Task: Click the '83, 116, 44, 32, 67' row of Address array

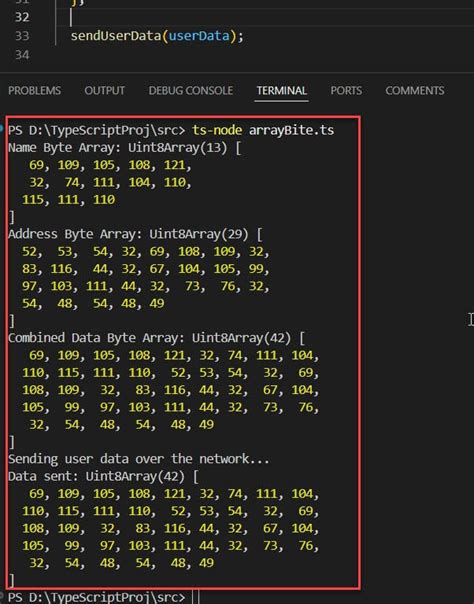Action: [x=146, y=269]
